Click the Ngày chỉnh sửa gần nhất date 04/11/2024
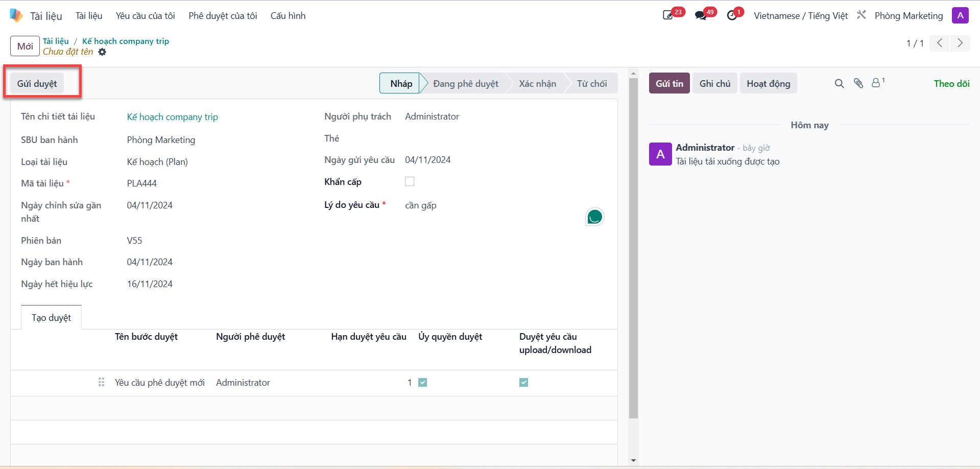The image size is (980, 469). tap(150, 205)
